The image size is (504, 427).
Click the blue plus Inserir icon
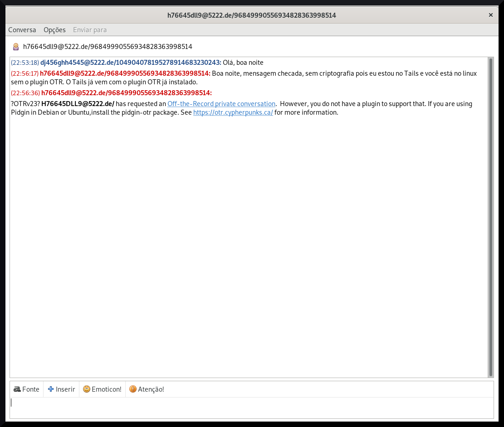tap(51, 389)
